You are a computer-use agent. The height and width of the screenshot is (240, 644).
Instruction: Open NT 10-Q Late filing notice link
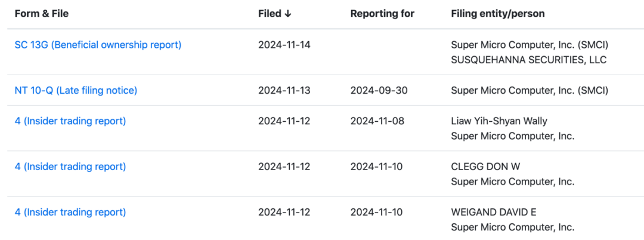pyautogui.click(x=76, y=90)
